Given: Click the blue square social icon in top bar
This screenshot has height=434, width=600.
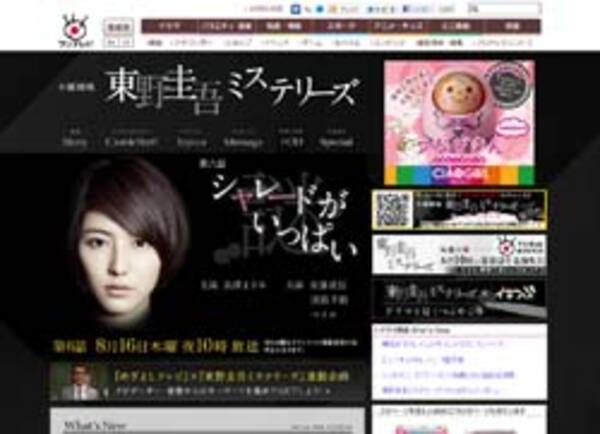Looking at the screenshot, I should 295,9.
